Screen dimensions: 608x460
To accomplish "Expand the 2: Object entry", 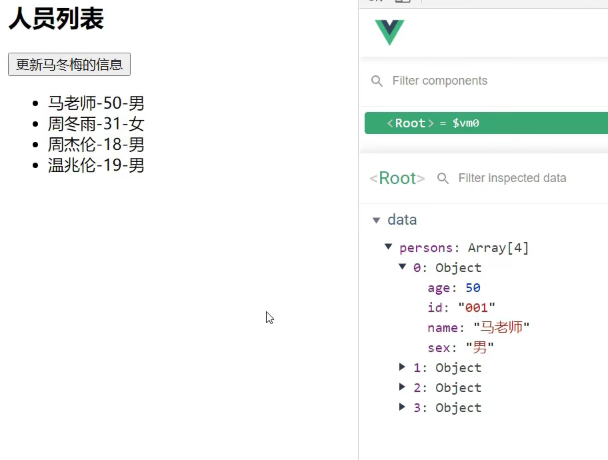I will (x=402, y=388).
